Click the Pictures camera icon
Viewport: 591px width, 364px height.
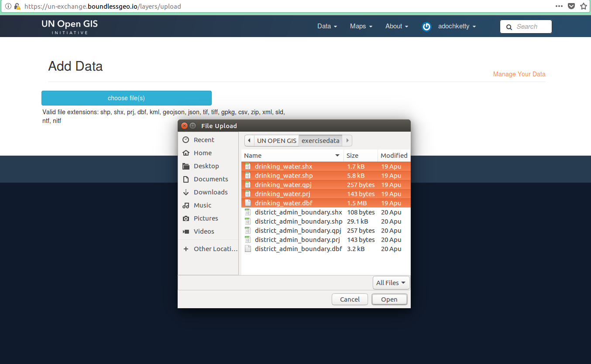point(186,218)
